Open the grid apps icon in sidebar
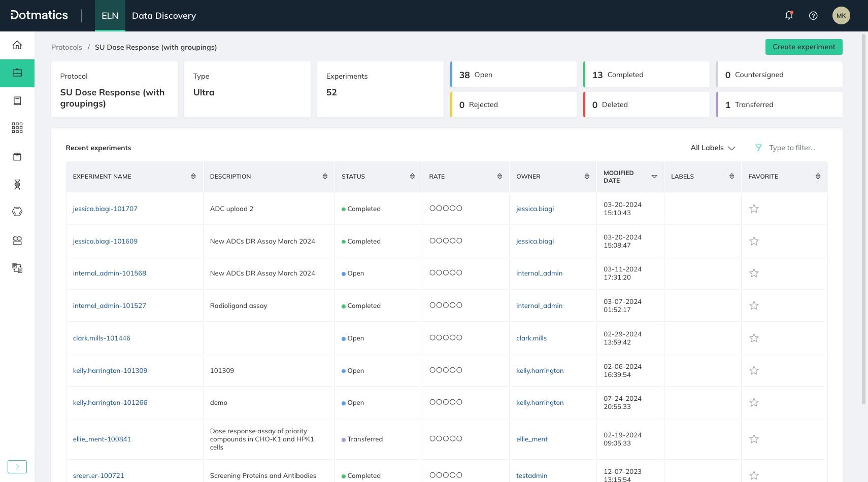 (x=17, y=128)
